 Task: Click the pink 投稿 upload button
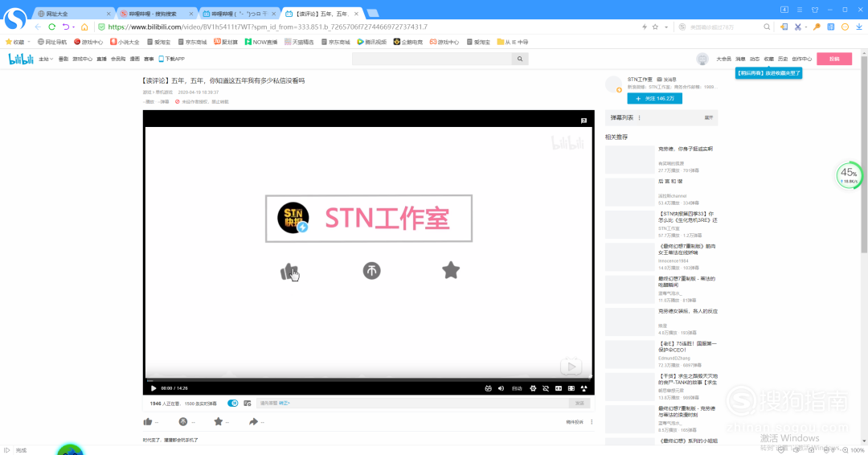point(834,59)
